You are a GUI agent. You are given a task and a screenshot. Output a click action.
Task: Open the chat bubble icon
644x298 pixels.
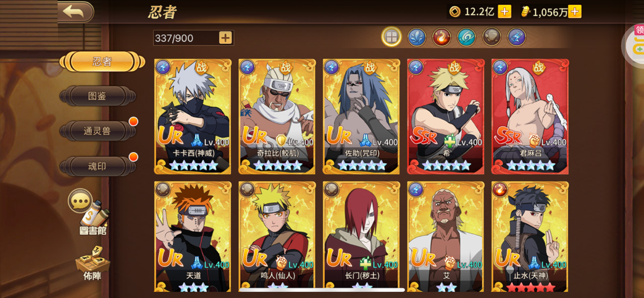(x=80, y=200)
